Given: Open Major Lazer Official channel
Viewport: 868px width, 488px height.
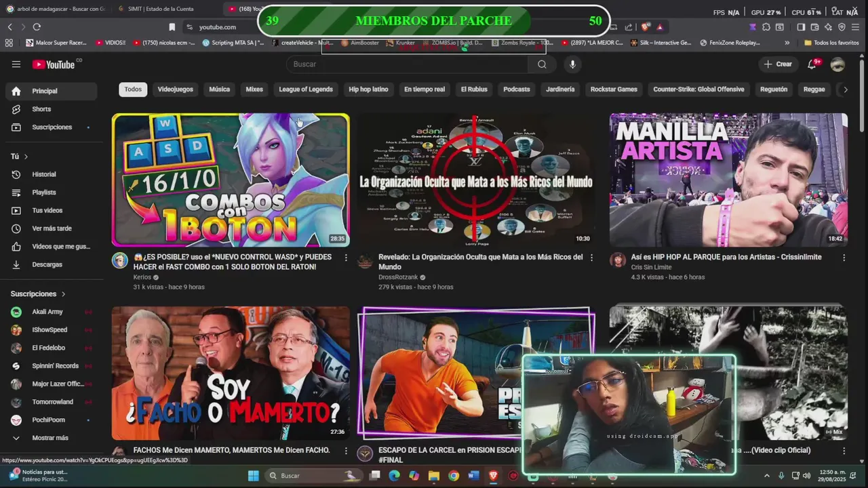Looking at the screenshot, I should [51, 384].
